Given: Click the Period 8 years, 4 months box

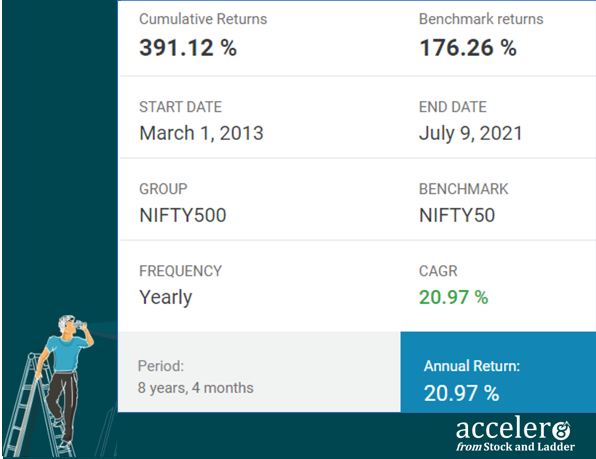Looking at the screenshot, I should (x=259, y=372).
